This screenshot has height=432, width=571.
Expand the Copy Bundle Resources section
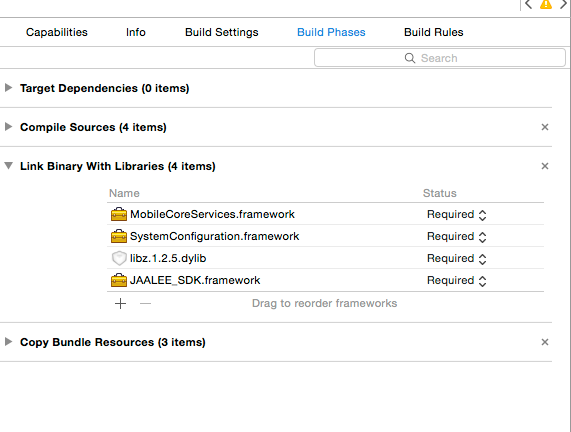pos(8,342)
